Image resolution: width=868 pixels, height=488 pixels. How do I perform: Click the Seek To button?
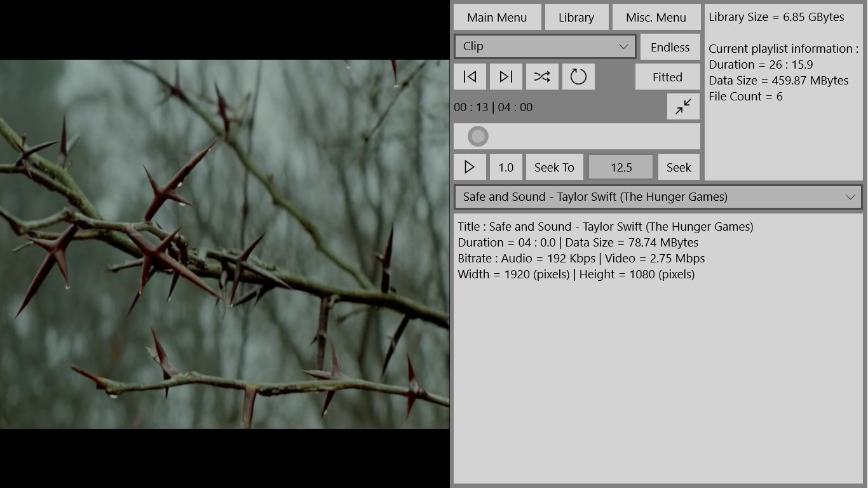coord(554,167)
